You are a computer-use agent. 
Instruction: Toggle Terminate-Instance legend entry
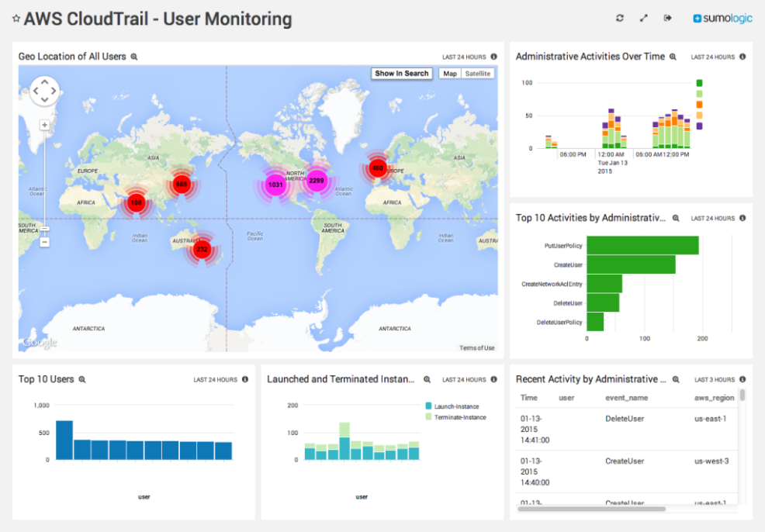455,417
